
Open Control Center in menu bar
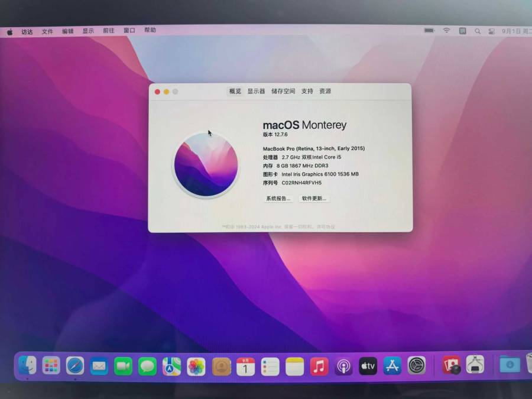pos(491,31)
